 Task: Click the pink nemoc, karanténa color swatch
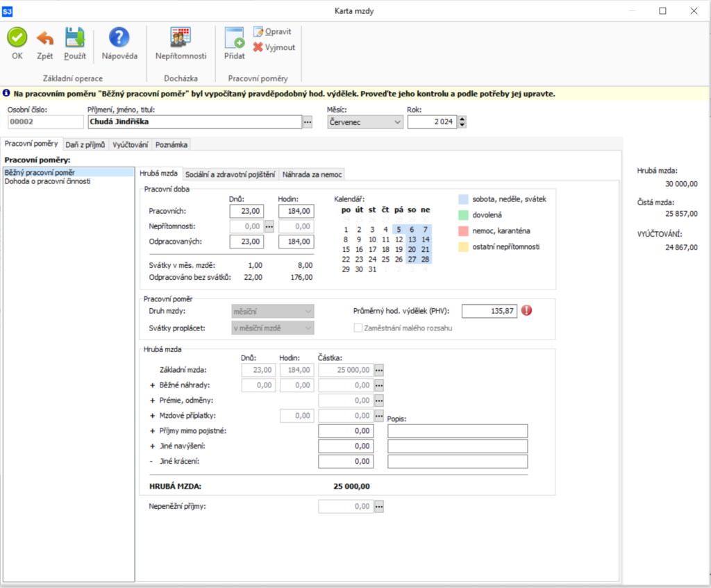point(463,230)
